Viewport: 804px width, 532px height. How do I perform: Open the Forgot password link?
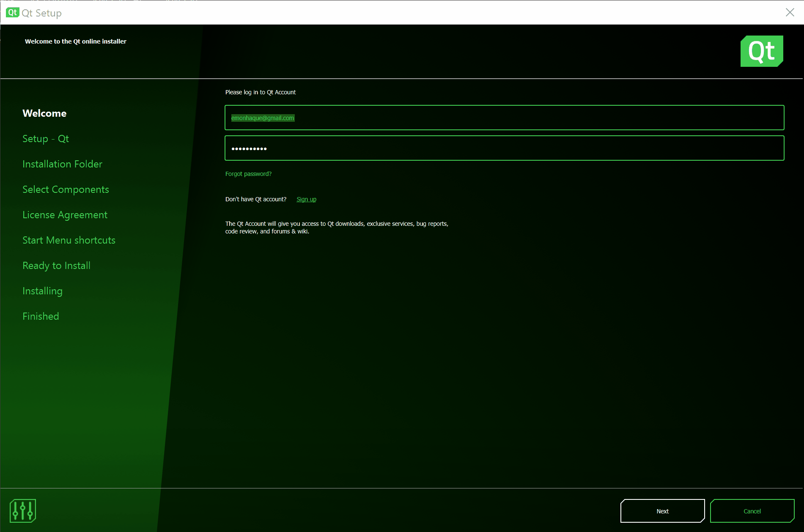coord(248,173)
